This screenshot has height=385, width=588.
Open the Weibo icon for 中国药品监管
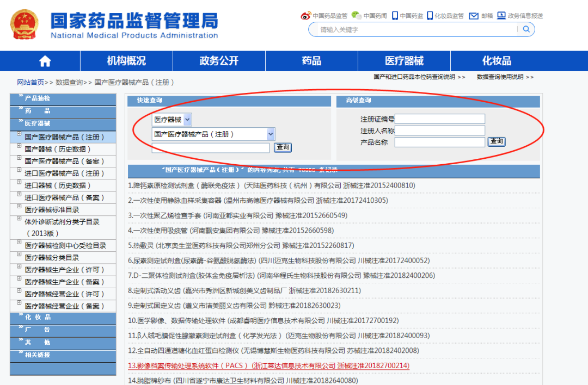click(306, 16)
